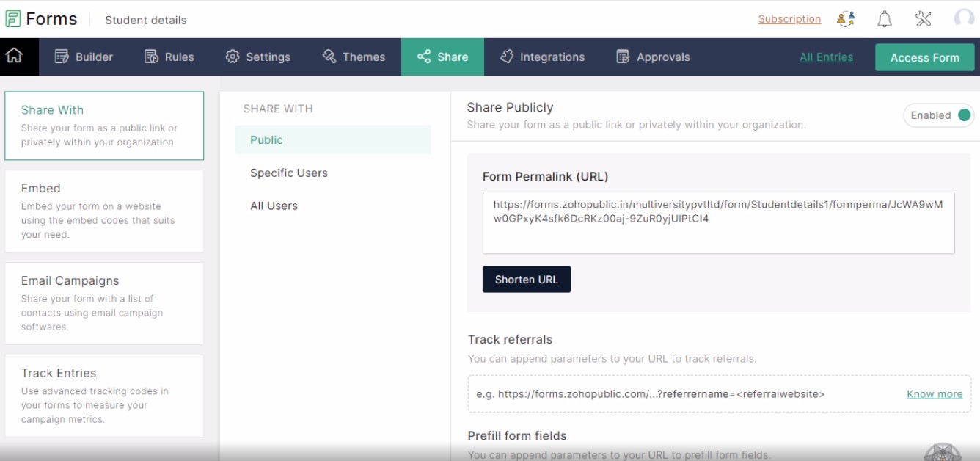Switch to the Builder tab
Screen dimensions: 980x461
point(83,57)
